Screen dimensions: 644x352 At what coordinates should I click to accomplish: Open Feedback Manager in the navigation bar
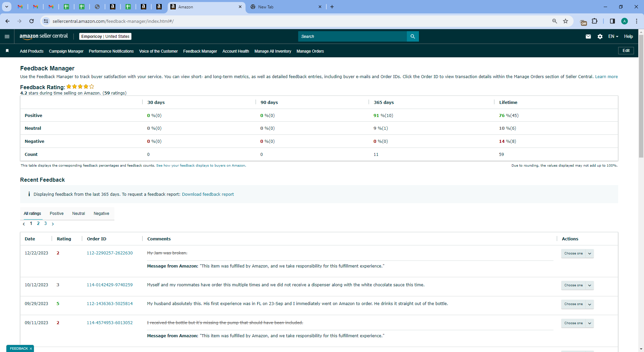point(200,51)
